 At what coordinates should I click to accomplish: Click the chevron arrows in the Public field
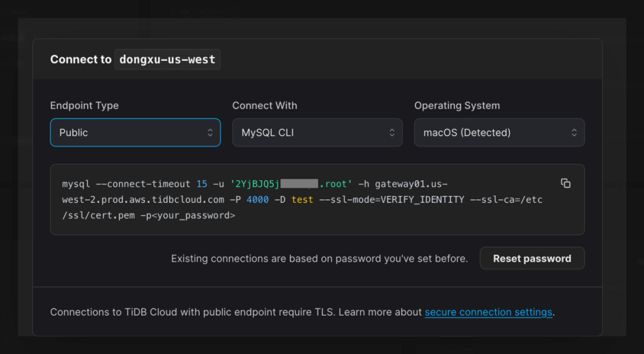[x=210, y=133]
